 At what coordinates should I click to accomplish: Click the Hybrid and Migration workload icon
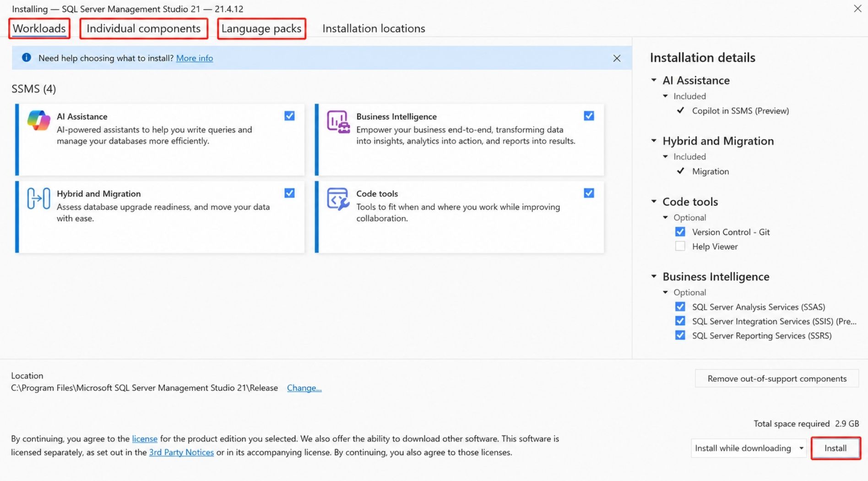[38, 198]
